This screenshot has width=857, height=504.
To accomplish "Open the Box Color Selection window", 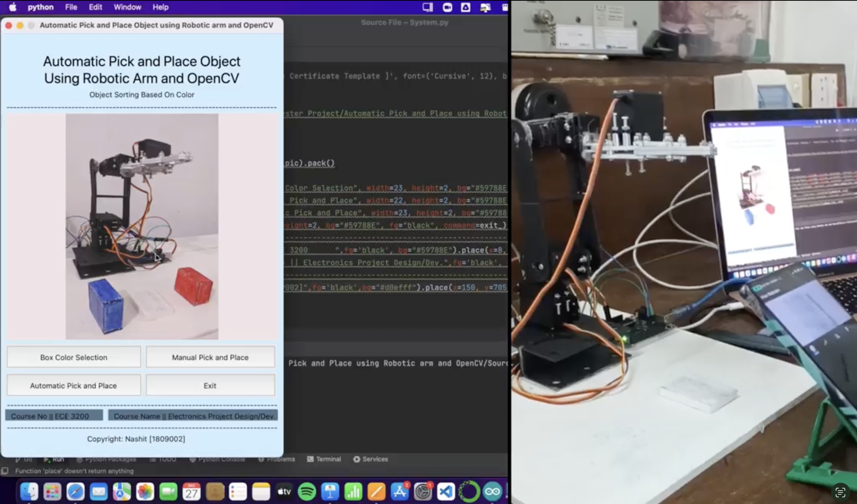I will 74,357.
